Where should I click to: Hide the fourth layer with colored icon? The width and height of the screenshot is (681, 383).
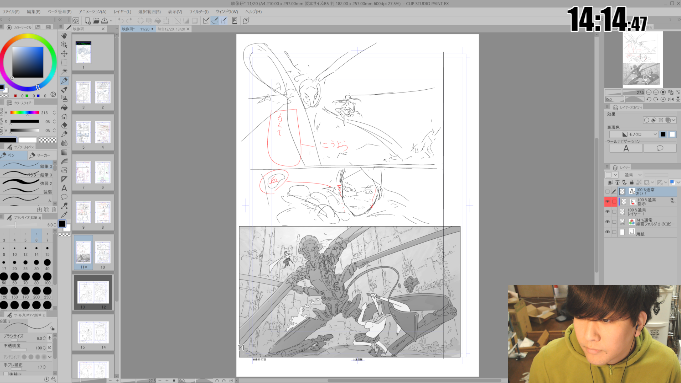click(x=608, y=222)
